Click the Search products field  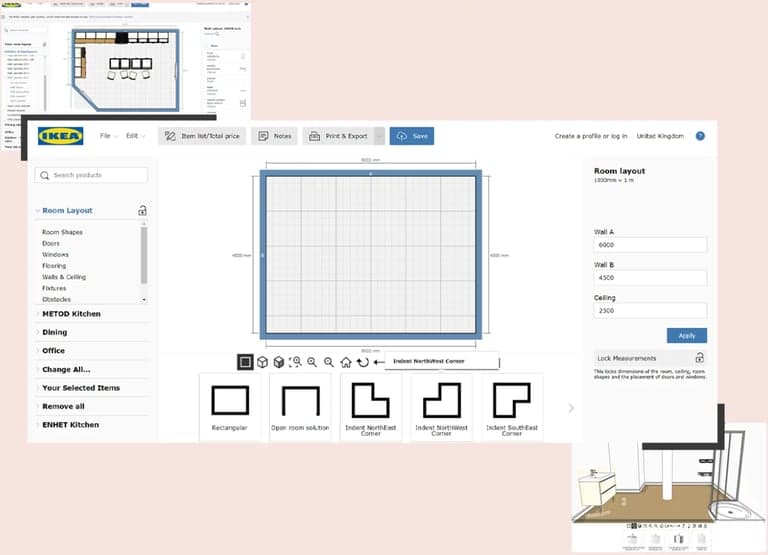click(91, 175)
